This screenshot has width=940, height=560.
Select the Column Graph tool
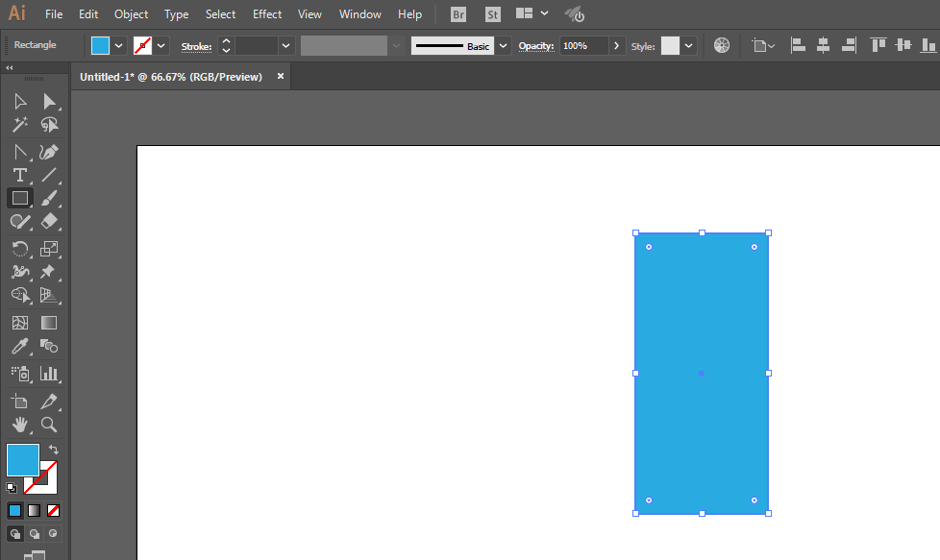click(49, 374)
